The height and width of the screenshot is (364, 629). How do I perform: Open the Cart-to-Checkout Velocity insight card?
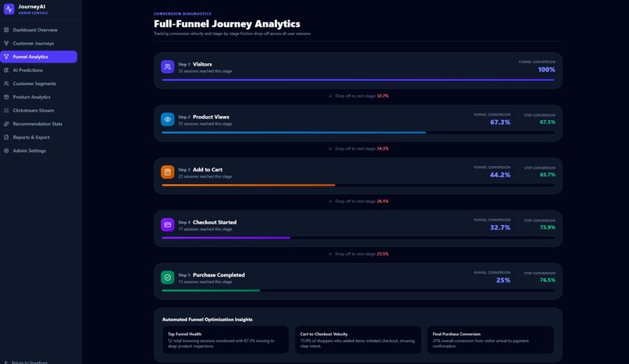coord(358,340)
